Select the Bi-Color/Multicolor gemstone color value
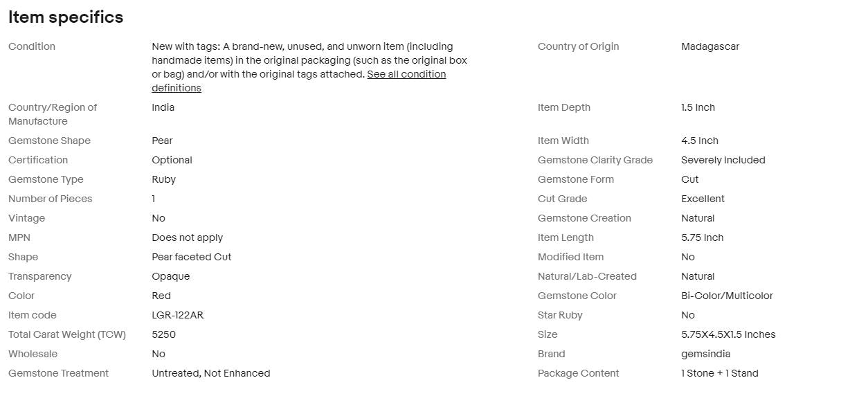 tap(727, 296)
